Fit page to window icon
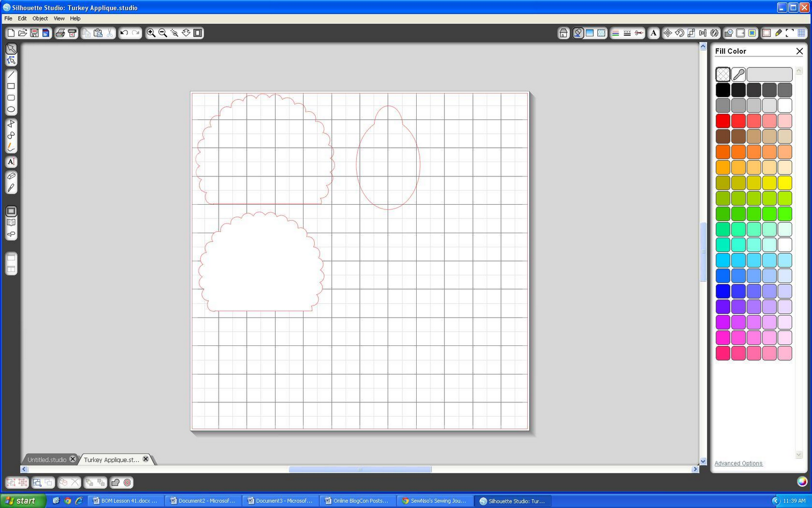The height and width of the screenshot is (508, 812). click(198, 33)
